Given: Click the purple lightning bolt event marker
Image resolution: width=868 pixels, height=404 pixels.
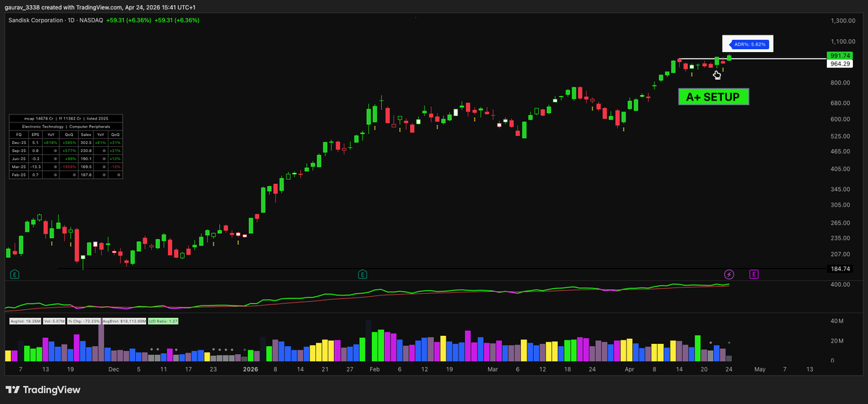Looking at the screenshot, I should 729,274.
